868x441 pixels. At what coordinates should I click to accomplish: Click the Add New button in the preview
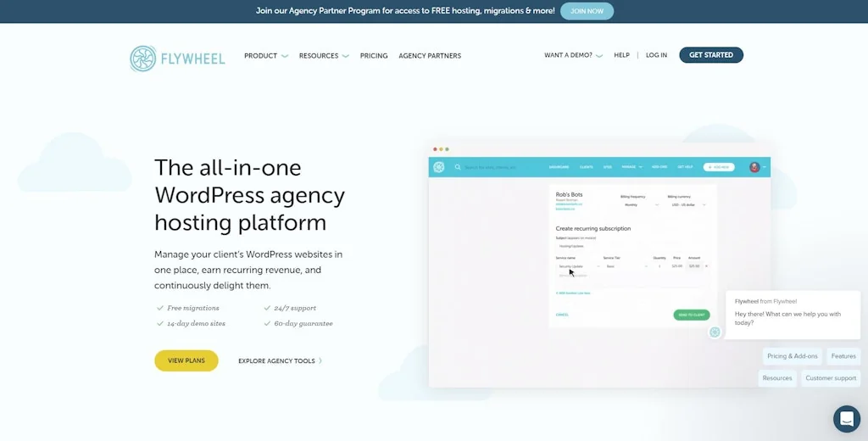719,167
